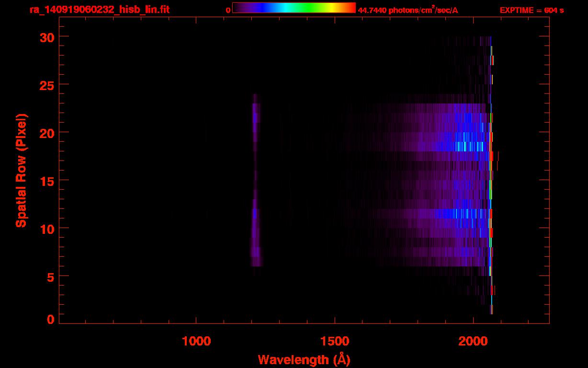Click the filename ra_140919060232_hisb_lin.fit
This screenshot has height=368, width=588.
(x=99, y=10)
